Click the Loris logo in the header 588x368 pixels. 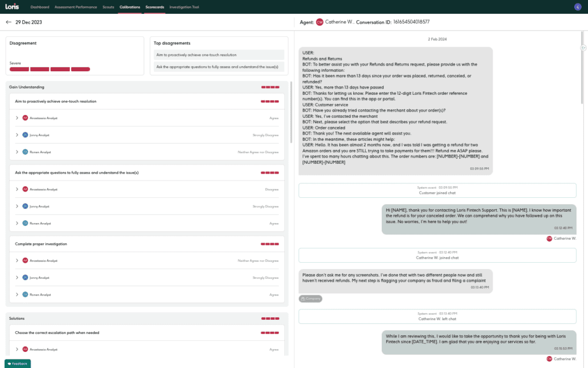point(12,7)
